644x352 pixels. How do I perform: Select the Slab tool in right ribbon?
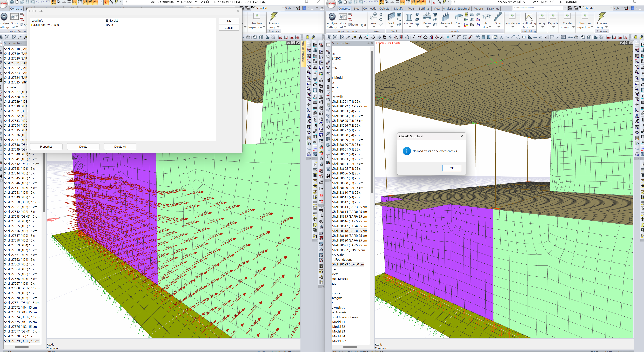click(x=459, y=17)
